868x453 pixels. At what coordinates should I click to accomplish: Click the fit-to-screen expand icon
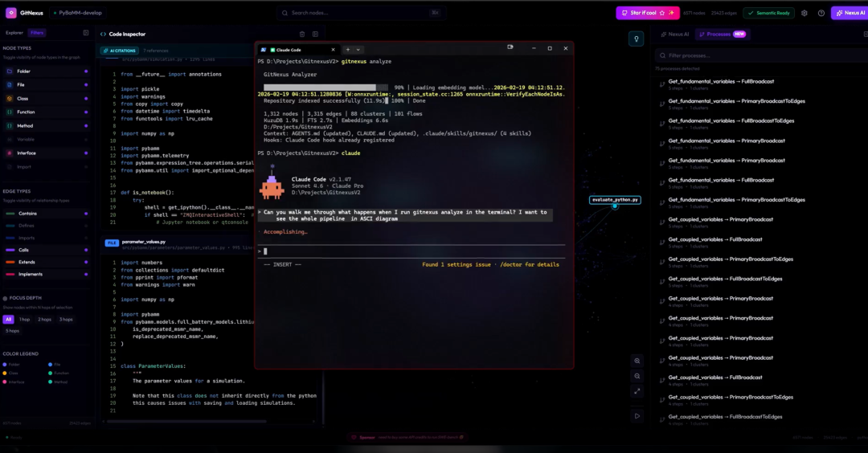tap(637, 391)
